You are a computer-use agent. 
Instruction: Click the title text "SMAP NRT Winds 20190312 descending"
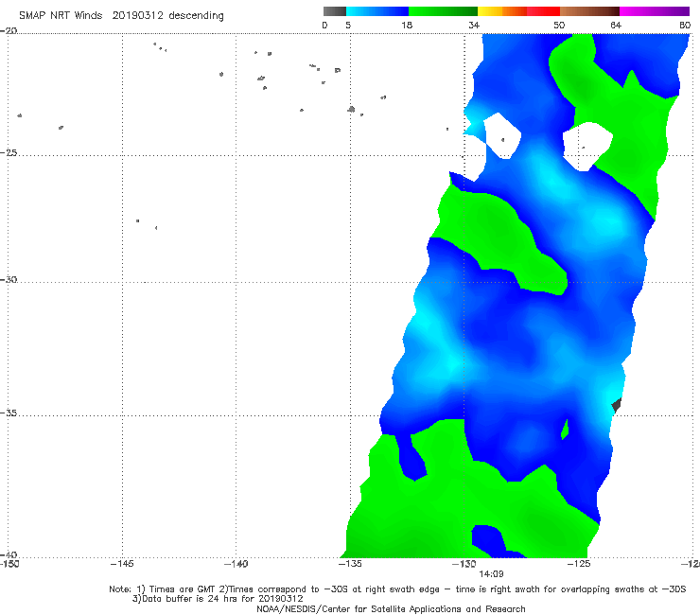point(121,15)
